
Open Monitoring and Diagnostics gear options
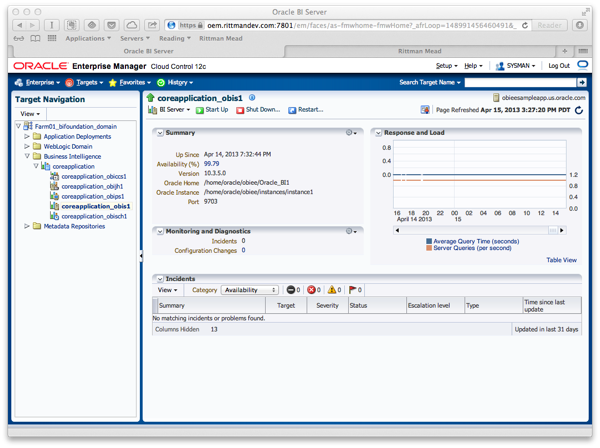click(351, 231)
